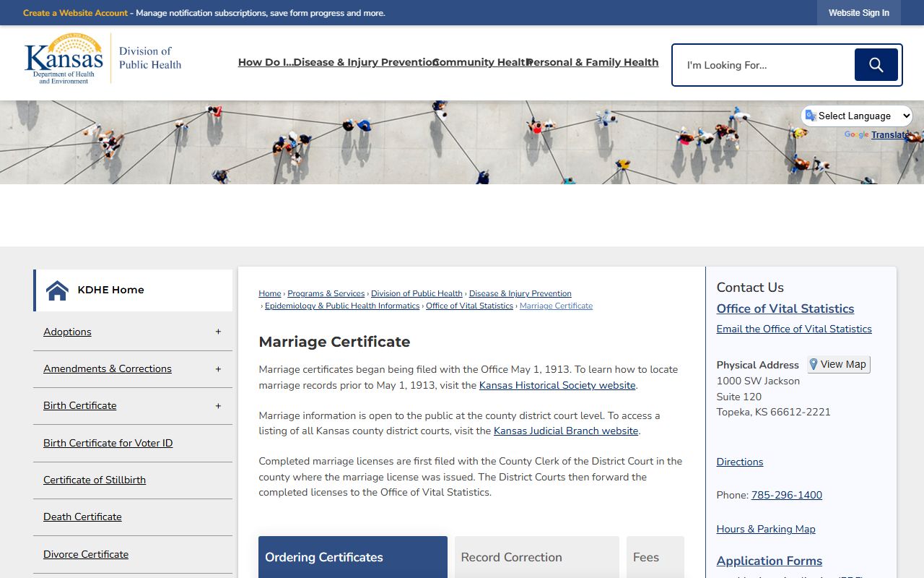Click Epidemiology & Public Health Informatics breadcrumb
The width and height of the screenshot is (924, 578).
click(x=342, y=306)
